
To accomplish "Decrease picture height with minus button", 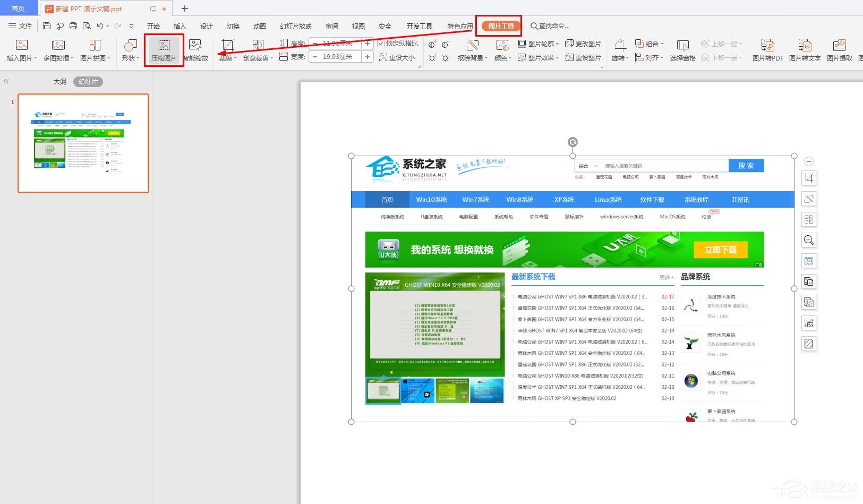I will 315,44.
